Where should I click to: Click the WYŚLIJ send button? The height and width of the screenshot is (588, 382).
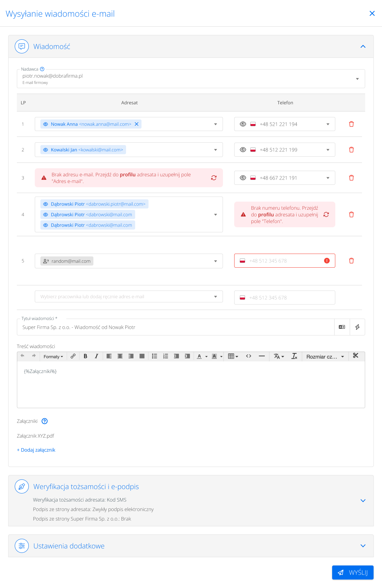tap(353, 573)
